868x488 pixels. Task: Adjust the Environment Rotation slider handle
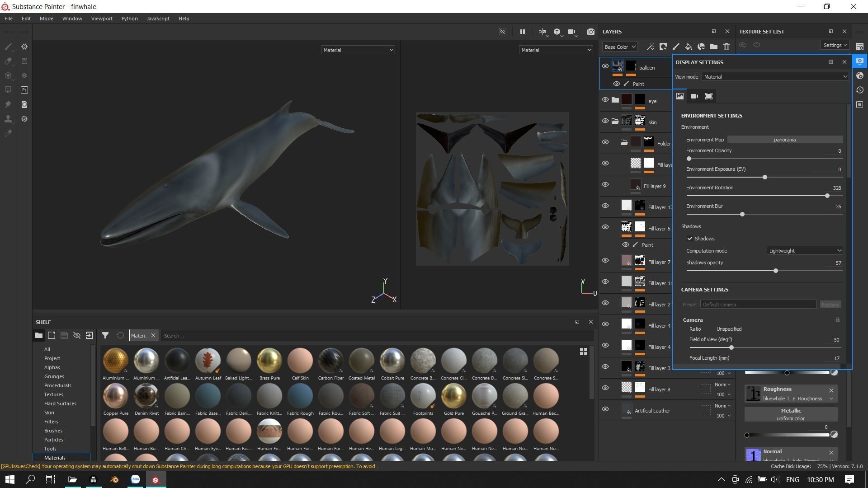tap(827, 196)
